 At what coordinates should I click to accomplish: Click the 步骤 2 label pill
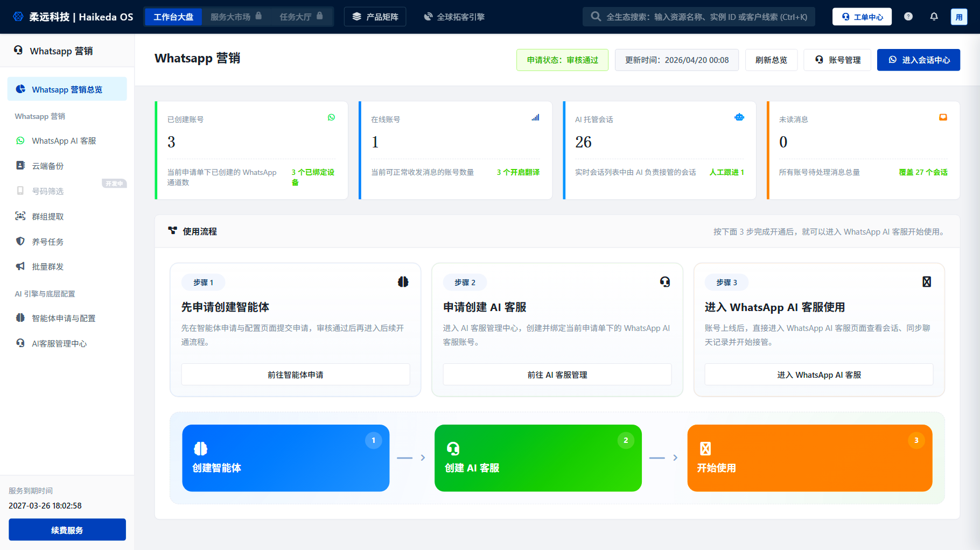coord(465,282)
